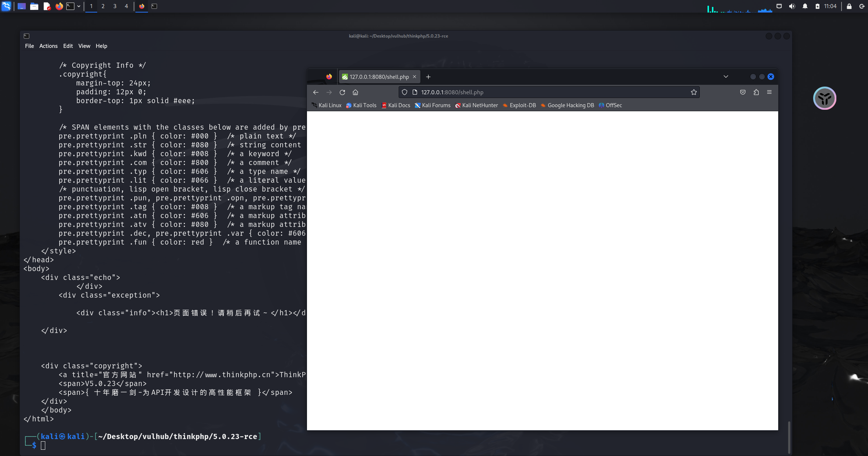Switch to workspace 2
Screen dimensions: 868x456
pyautogui.click(x=103, y=6)
